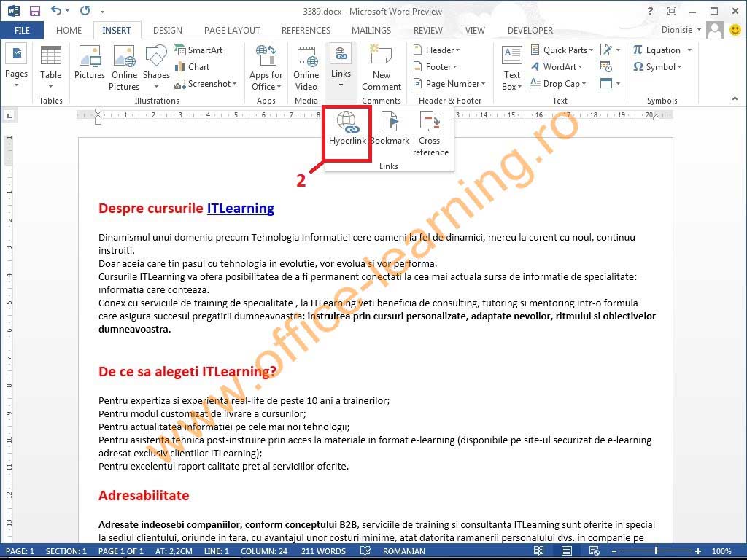
Task: Switch to the HOME tab
Action: (69, 31)
